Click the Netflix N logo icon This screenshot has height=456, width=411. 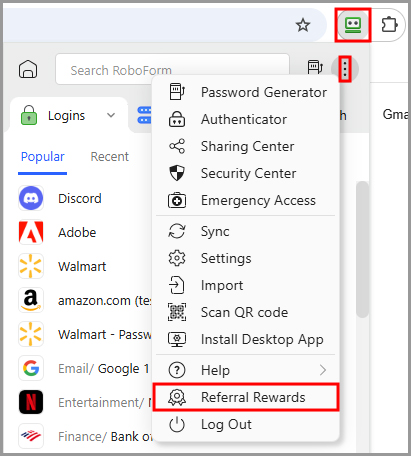pos(31,402)
